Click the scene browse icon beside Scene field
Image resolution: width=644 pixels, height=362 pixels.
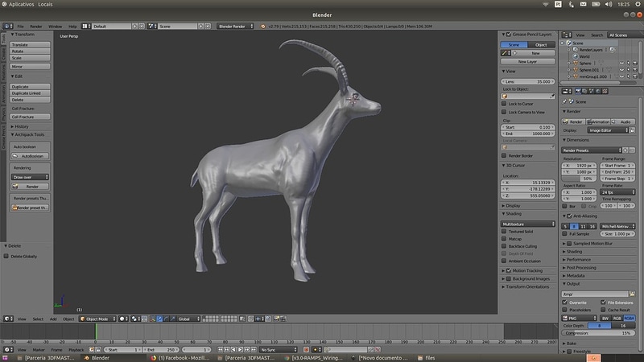pyautogui.click(x=152, y=26)
